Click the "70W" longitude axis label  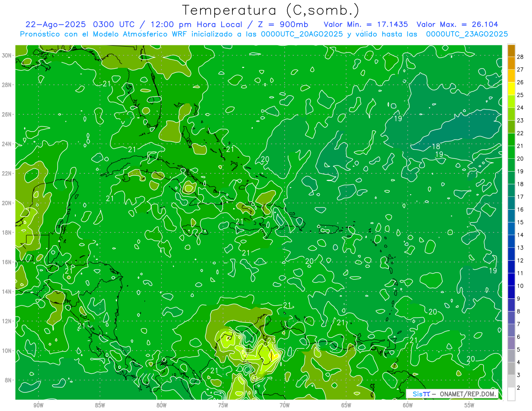(x=285, y=405)
